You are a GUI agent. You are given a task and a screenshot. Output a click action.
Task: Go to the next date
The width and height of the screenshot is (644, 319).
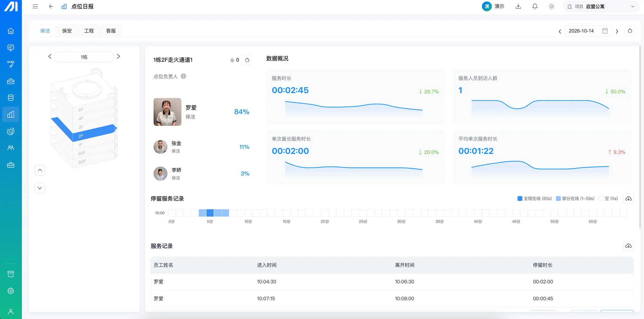[617, 31]
